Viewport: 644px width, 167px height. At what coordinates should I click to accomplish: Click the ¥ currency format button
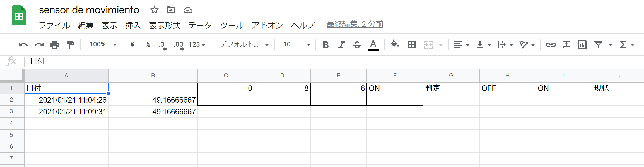click(132, 44)
